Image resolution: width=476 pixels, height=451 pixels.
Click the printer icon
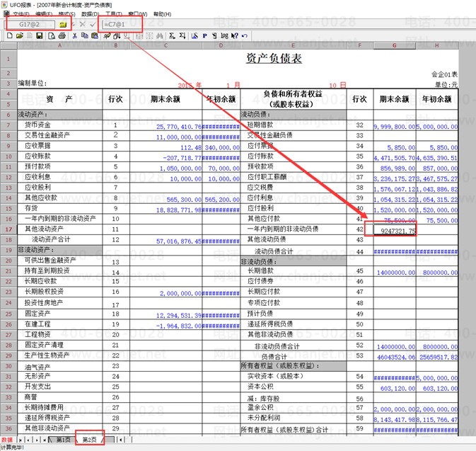coord(62,36)
